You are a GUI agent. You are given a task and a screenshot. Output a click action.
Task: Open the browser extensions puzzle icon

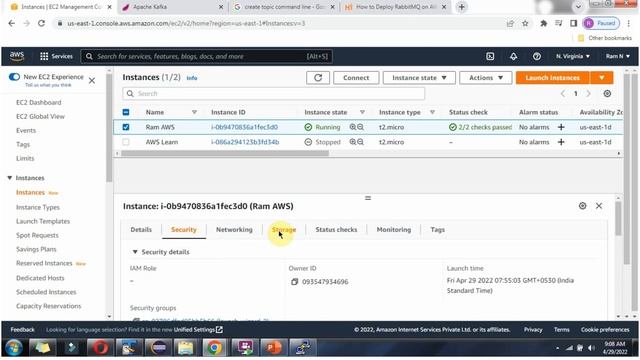543,24
